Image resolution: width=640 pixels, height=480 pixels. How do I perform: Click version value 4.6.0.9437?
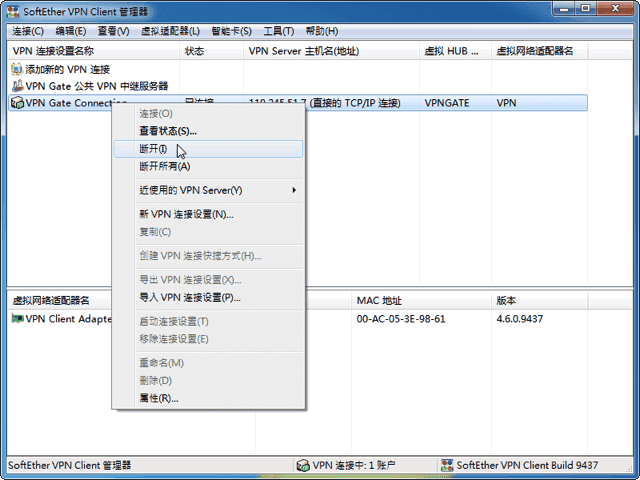coord(520,319)
